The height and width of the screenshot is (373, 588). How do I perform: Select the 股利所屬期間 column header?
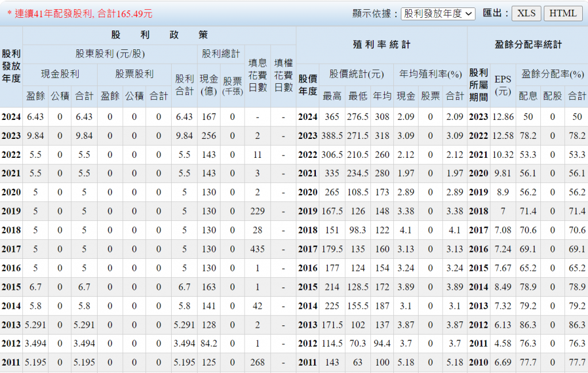coord(478,85)
